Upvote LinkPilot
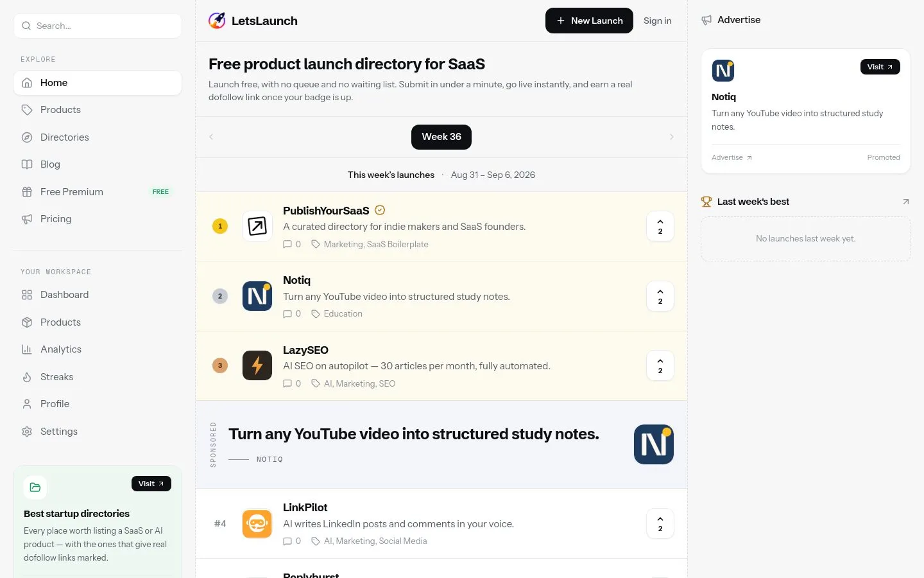Image resolution: width=924 pixels, height=578 pixels. click(x=660, y=523)
